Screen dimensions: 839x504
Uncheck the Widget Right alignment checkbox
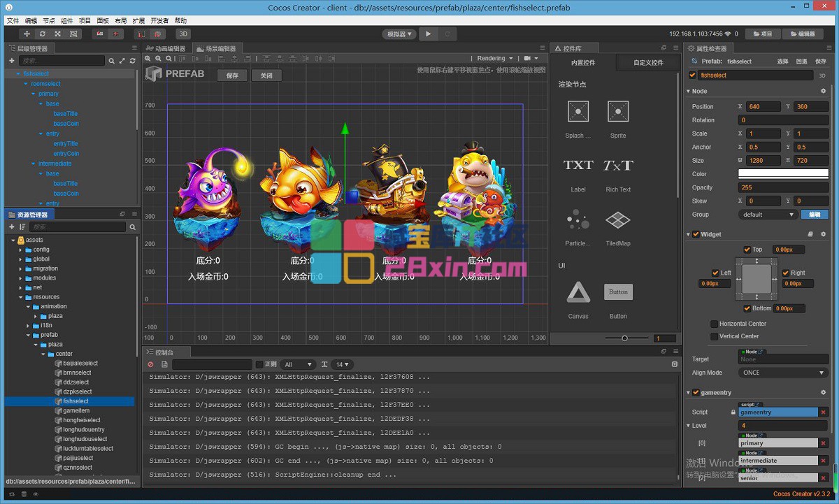786,273
